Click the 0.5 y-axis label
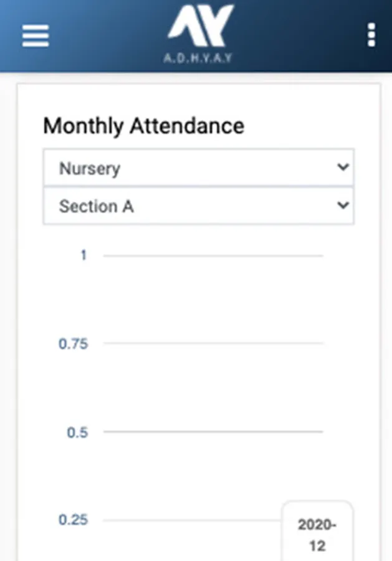 point(77,432)
